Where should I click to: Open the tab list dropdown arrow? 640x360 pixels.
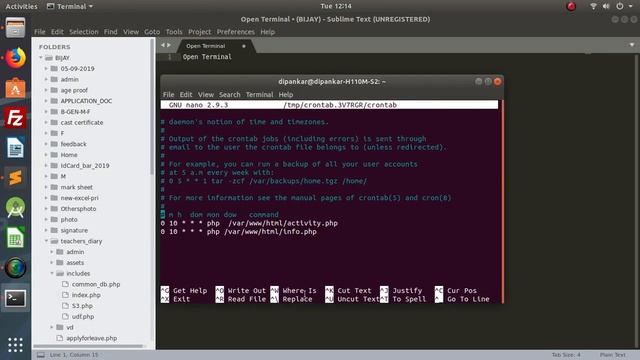pyautogui.click(x=631, y=45)
